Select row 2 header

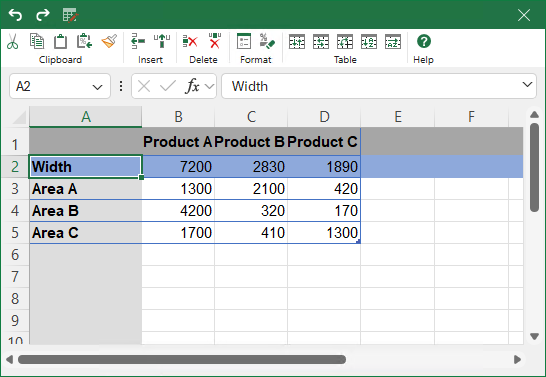(15, 167)
